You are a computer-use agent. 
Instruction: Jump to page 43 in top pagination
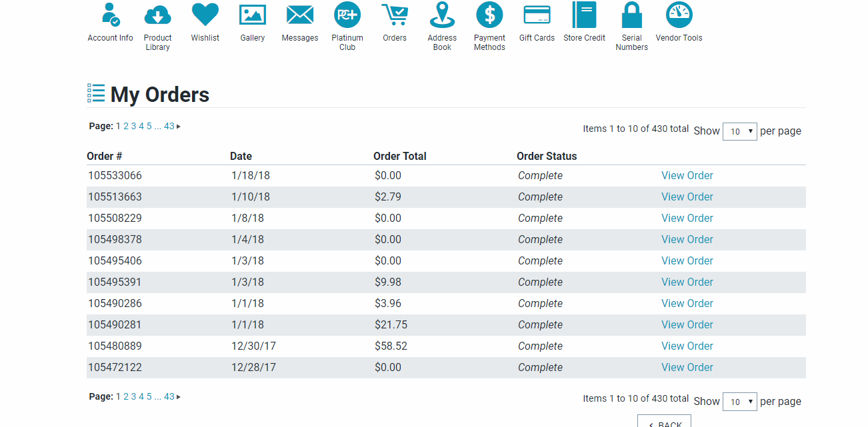pos(169,126)
